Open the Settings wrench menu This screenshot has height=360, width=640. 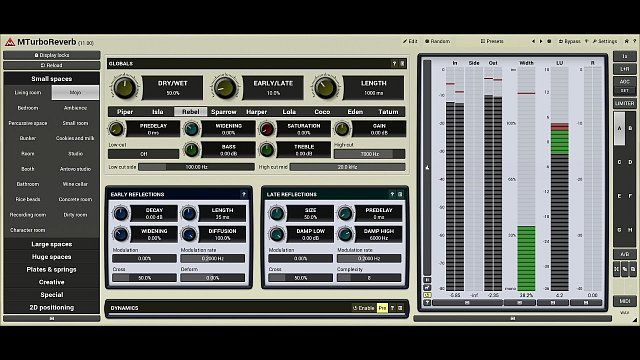(x=605, y=41)
